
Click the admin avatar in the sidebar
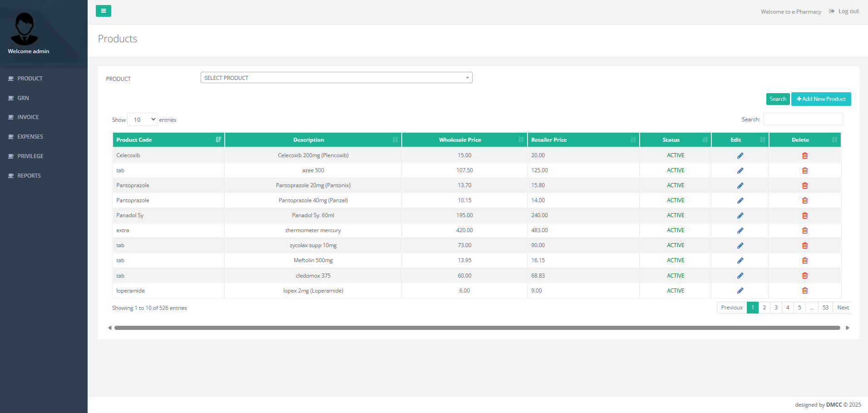coord(25,29)
